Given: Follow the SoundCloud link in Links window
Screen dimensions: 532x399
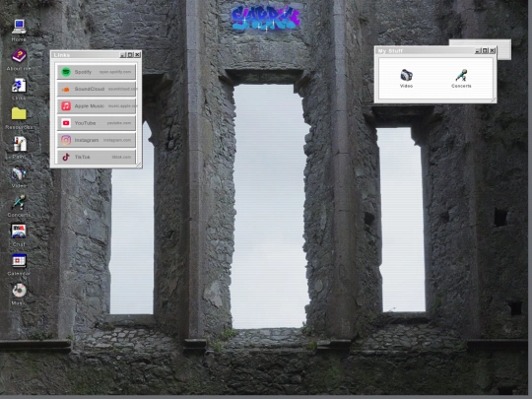Looking at the screenshot, I should tap(97, 89).
